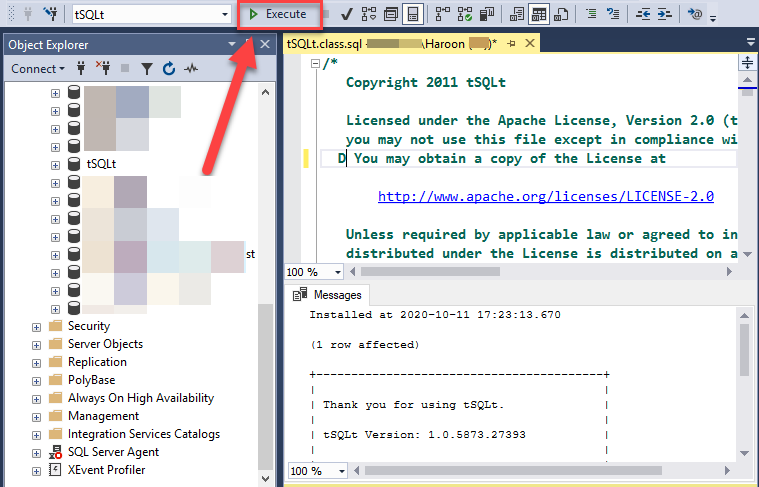The image size is (759, 487).
Task: Refresh the Object Explorer tree
Action: click(x=168, y=69)
